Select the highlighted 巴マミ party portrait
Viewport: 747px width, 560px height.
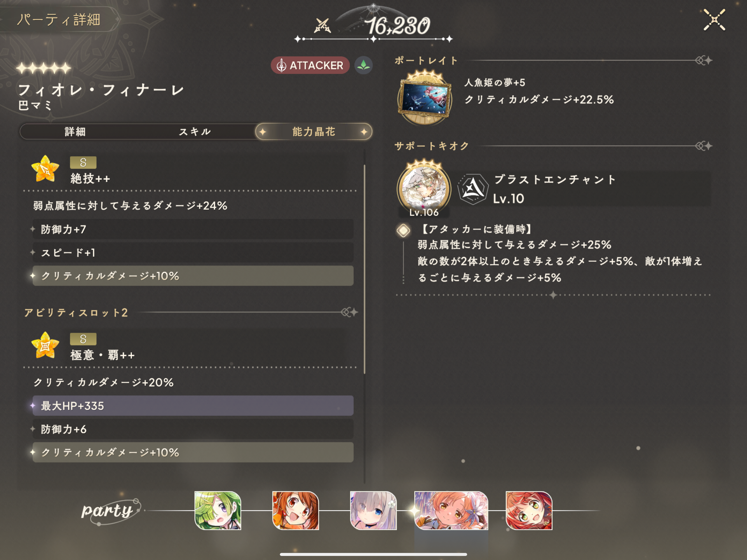coord(451,510)
